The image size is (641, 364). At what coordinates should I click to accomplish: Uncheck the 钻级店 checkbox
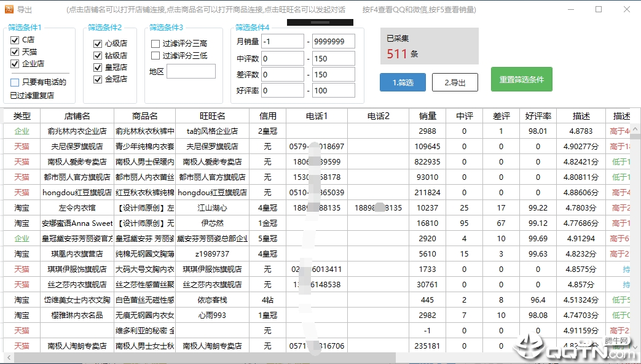98,56
